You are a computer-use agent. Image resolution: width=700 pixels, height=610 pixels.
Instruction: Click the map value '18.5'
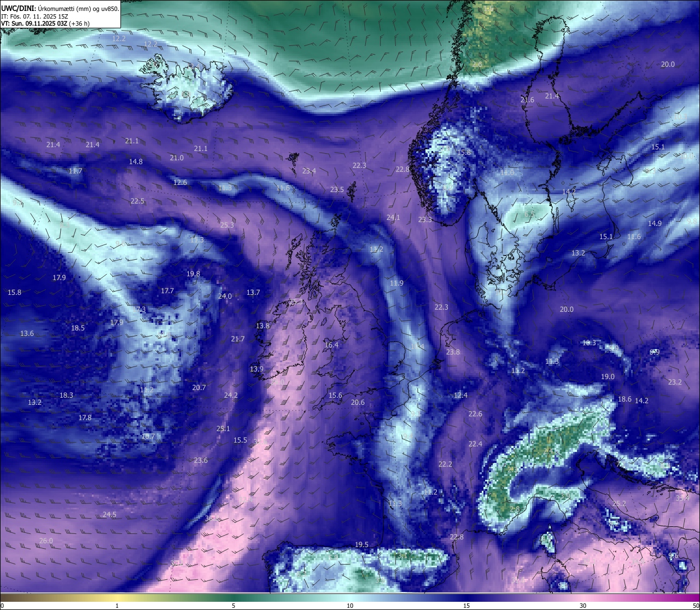[x=78, y=328]
